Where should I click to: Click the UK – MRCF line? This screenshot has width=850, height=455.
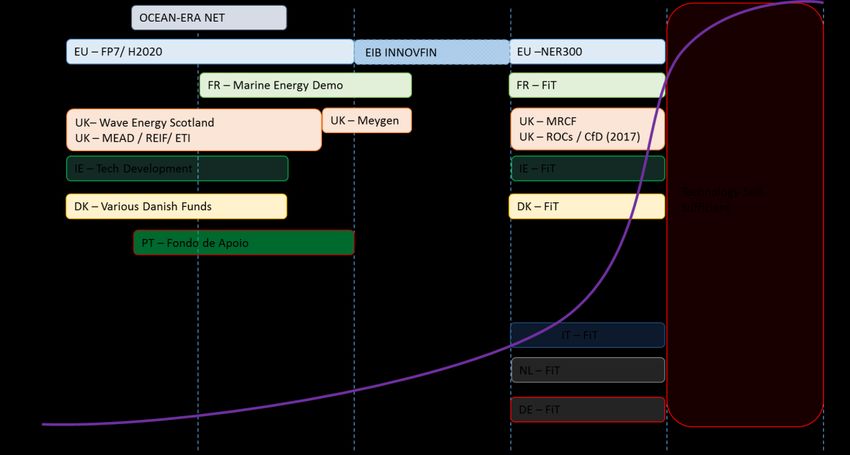548,121
